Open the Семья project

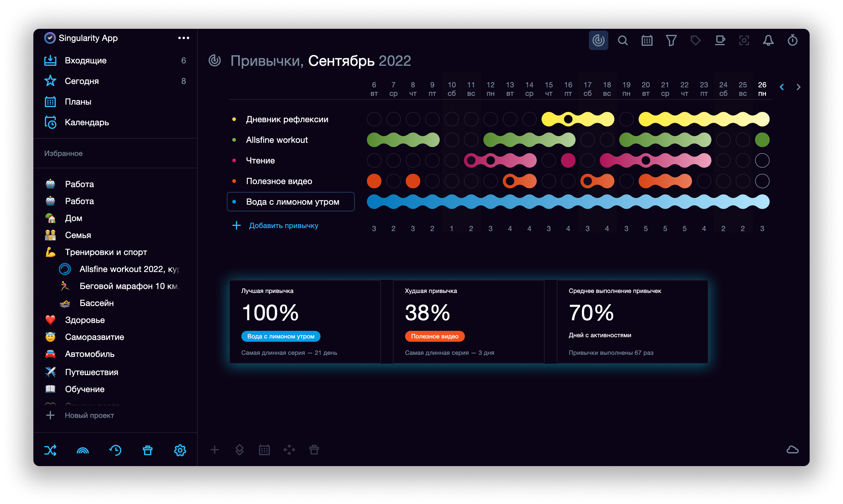click(x=116, y=235)
